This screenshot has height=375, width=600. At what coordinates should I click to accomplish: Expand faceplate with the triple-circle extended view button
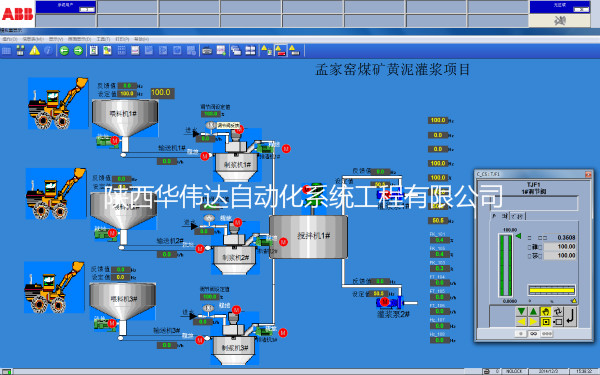[546, 334]
